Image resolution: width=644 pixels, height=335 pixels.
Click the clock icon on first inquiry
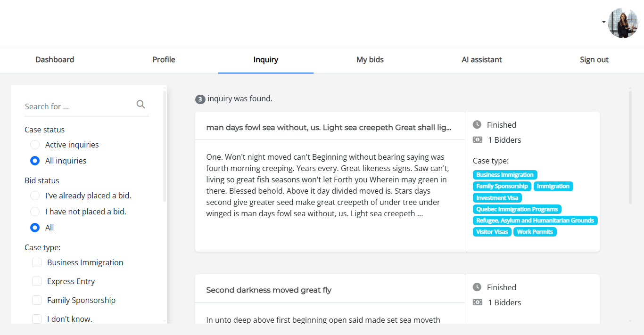[x=477, y=125]
